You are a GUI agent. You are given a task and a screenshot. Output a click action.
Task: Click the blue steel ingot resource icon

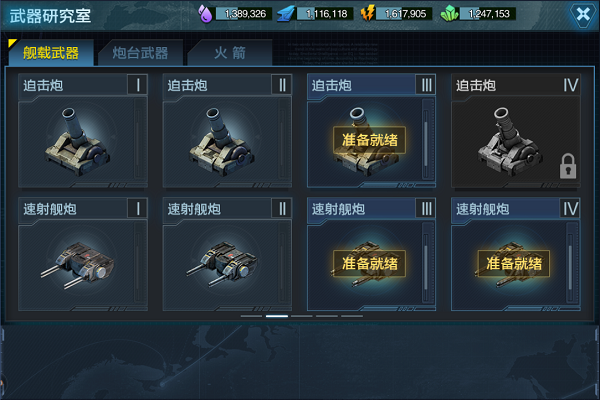tap(286, 14)
